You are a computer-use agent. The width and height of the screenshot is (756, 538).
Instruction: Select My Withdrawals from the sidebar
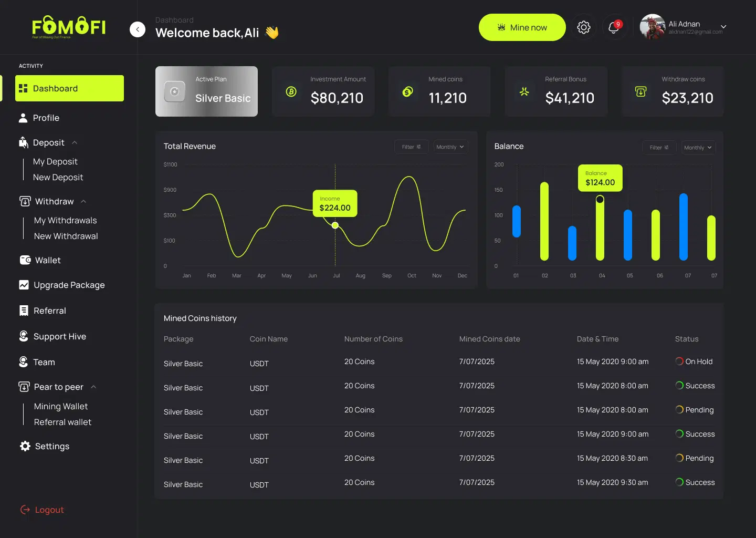65,220
